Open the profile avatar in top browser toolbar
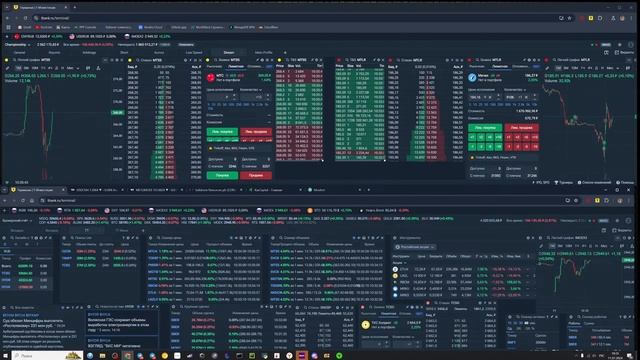The width and height of the screenshot is (640, 360). pos(622,18)
